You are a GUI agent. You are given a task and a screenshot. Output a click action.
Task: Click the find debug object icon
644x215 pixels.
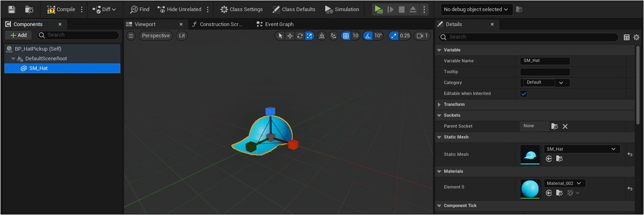point(519,9)
